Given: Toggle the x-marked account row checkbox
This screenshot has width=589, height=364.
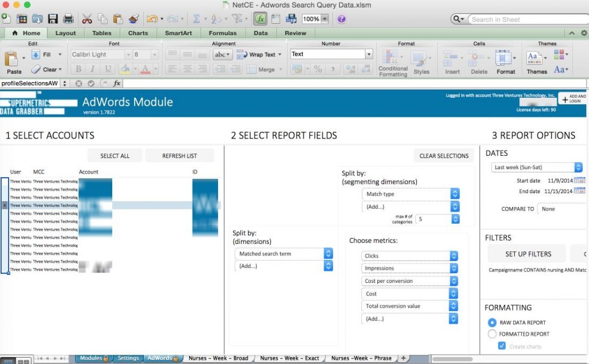Looking at the screenshot, I should pyautogui.click(x=5, y=205).
